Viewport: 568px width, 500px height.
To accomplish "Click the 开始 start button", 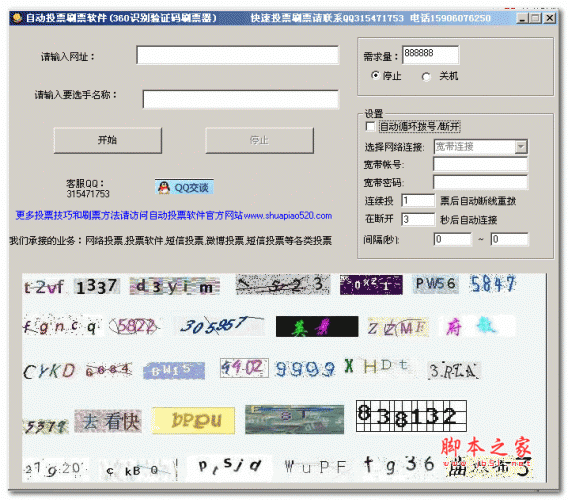I will (108, 140).
